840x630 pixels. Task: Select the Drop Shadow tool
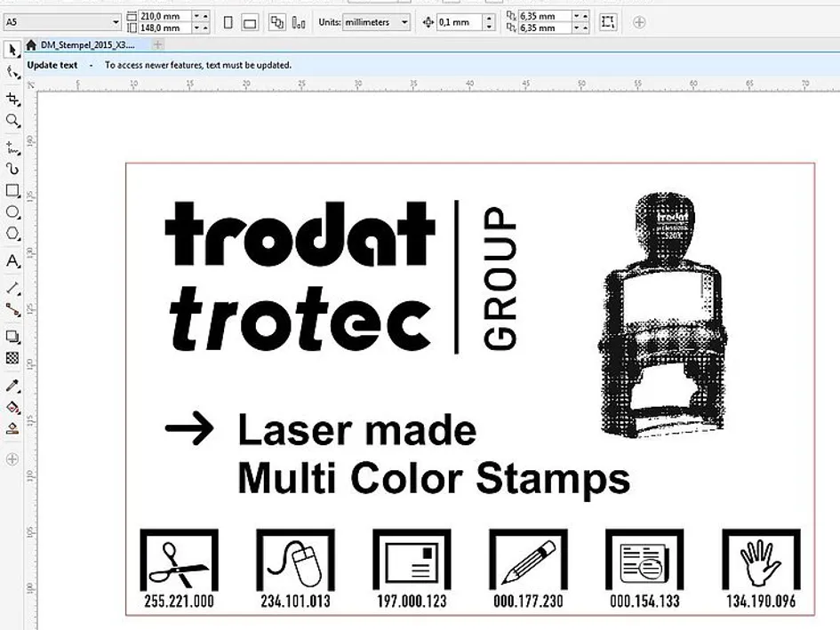point(12,337)
